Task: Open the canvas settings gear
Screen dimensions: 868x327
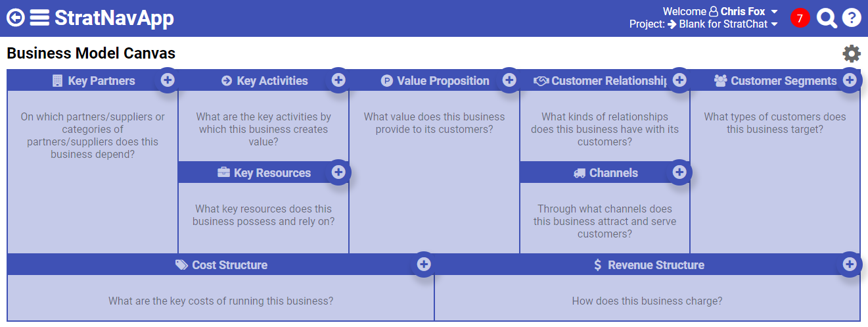Action: point(852,54)
